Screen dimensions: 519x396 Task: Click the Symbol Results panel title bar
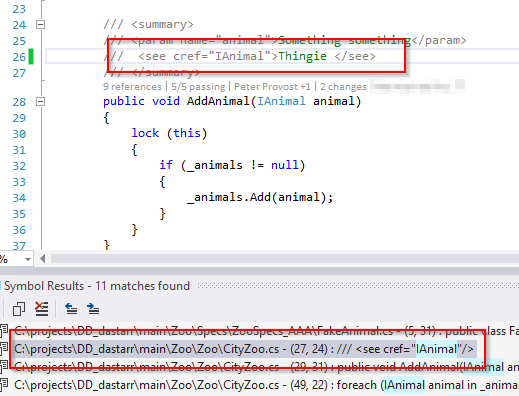(259, 286)
